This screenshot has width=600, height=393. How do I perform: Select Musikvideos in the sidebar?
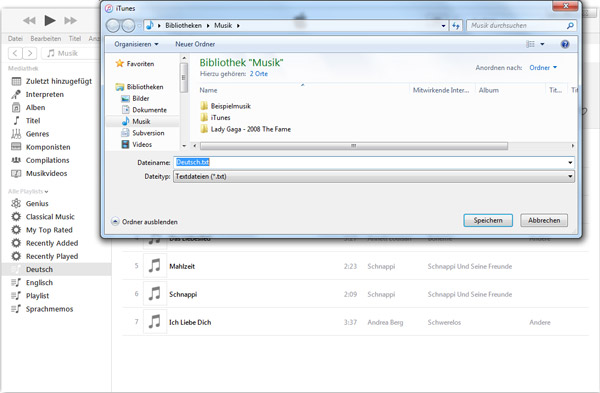(x=46, y=173)
